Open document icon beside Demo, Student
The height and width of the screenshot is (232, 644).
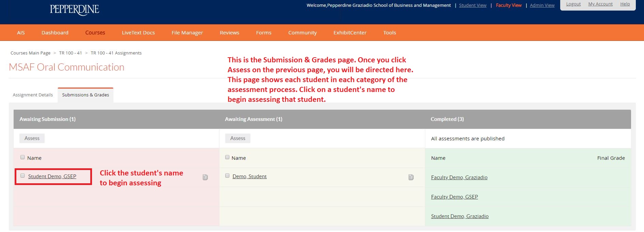(411, 177)
